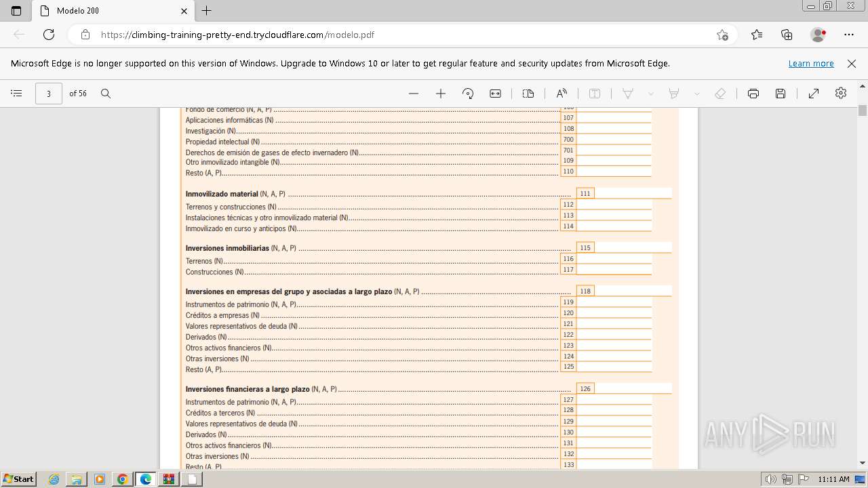Click the vertical scrollbar thumb

click(863, 110)
